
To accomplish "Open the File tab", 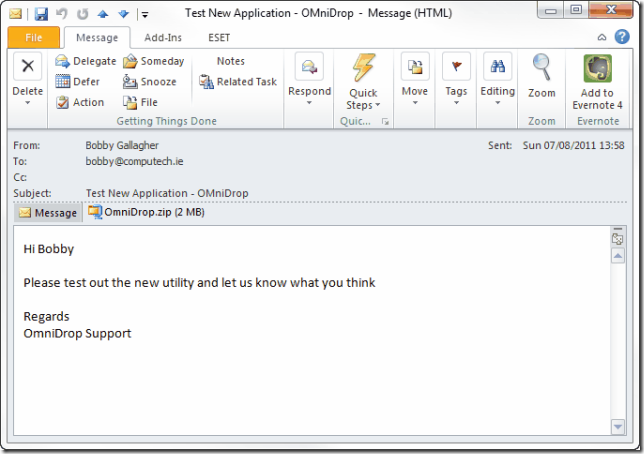I will click(34, 37).
